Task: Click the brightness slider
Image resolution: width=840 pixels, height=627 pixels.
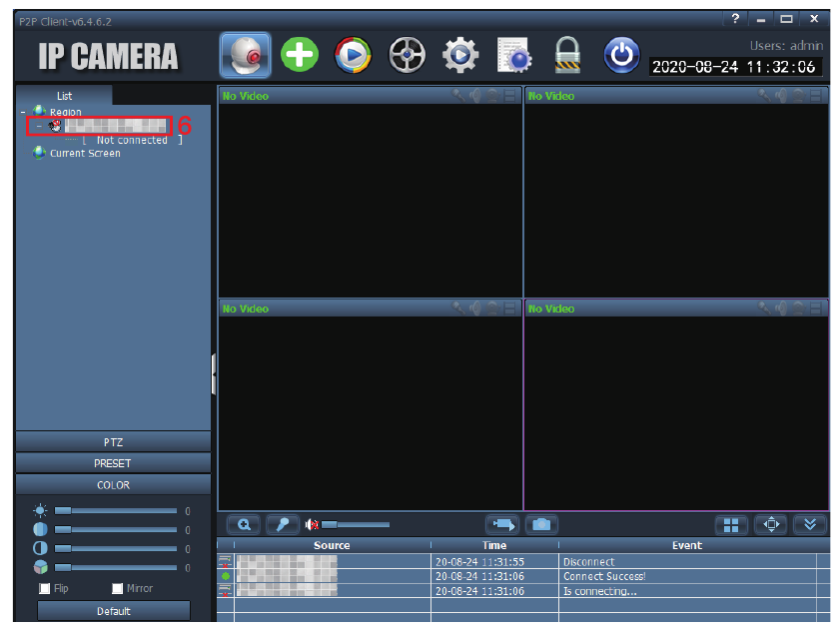Action: pyautogui.click(x=115, y=510)
